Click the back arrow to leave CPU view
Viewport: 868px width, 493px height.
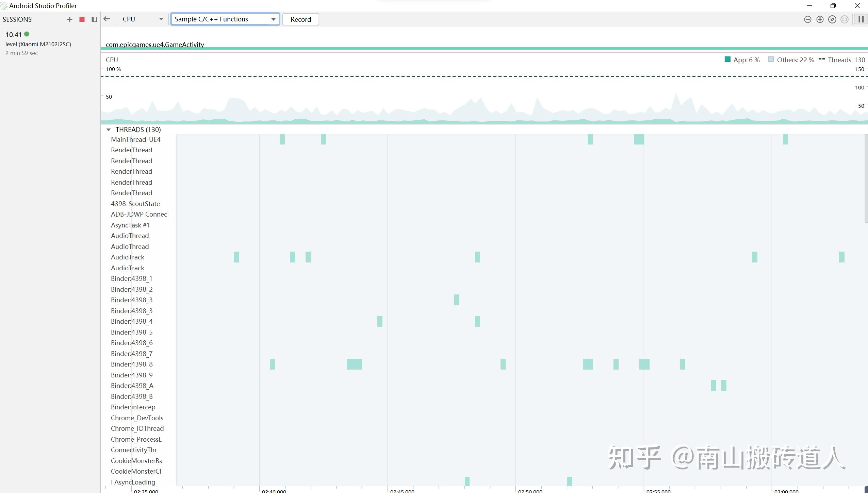tap(107, 19)
